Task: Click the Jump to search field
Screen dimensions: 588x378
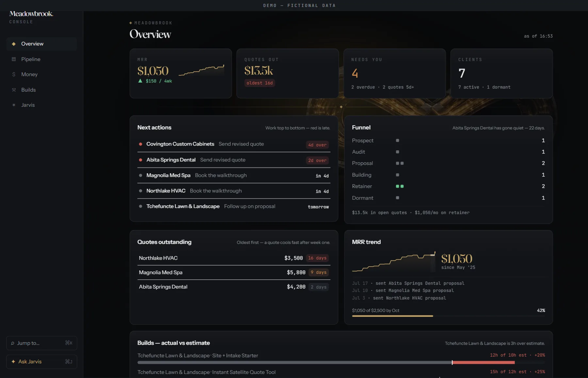Action: click(41, 343)
